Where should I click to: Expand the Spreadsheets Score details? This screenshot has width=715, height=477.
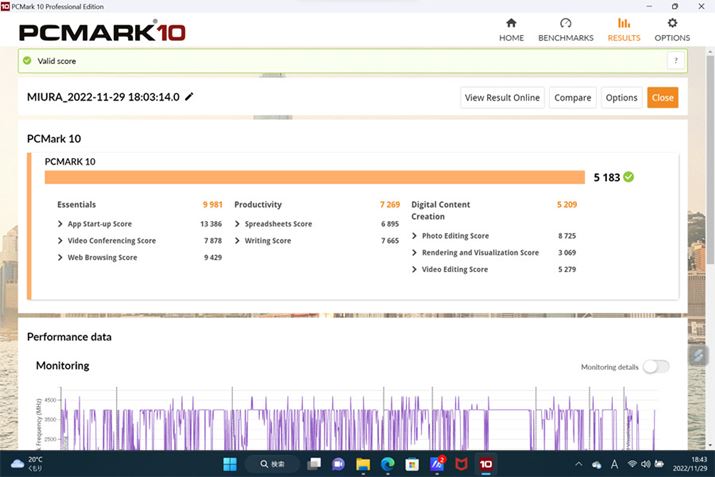tap(278, 224)
